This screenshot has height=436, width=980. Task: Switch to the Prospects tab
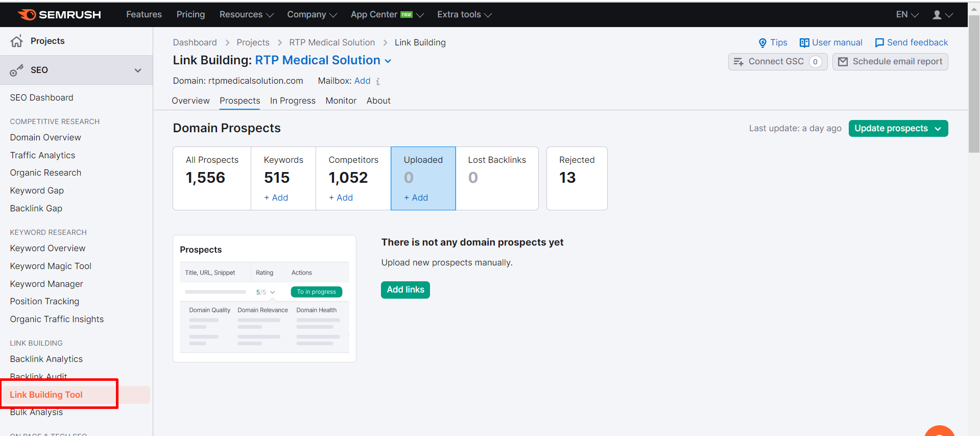[240, 101]
